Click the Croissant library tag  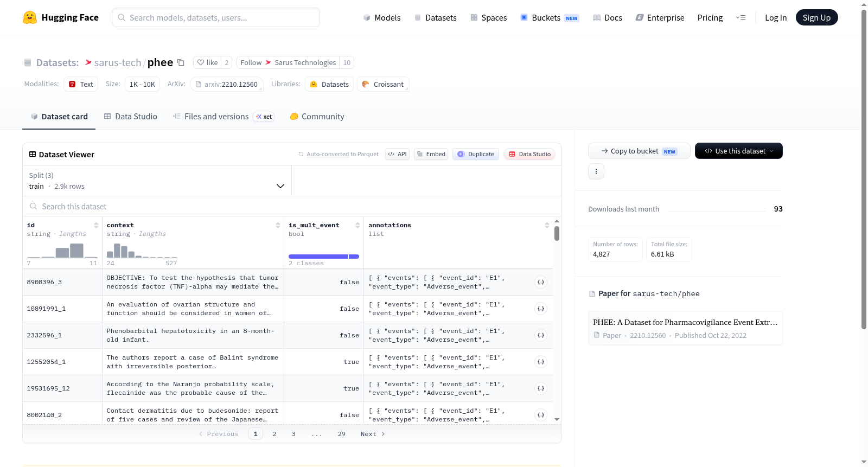383,84
